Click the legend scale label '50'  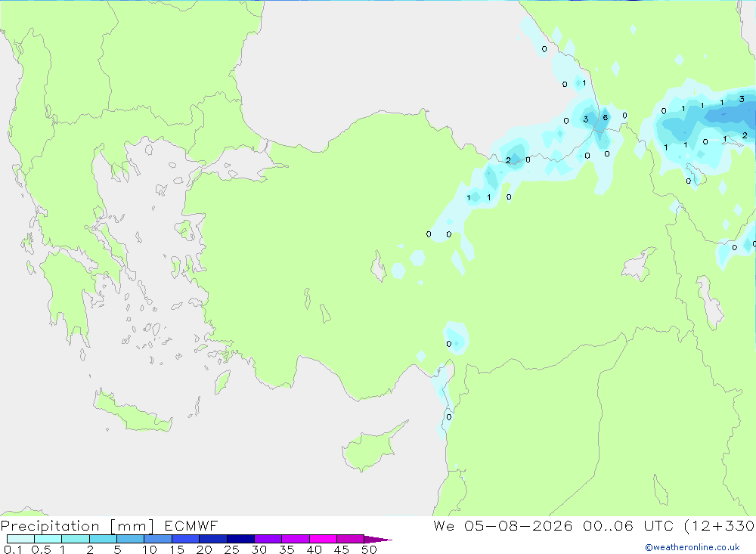[370, 549]
